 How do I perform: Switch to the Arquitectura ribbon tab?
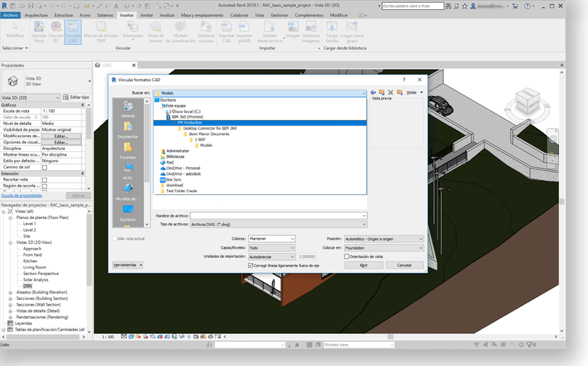pyautogui.click(x=36, y=15)
